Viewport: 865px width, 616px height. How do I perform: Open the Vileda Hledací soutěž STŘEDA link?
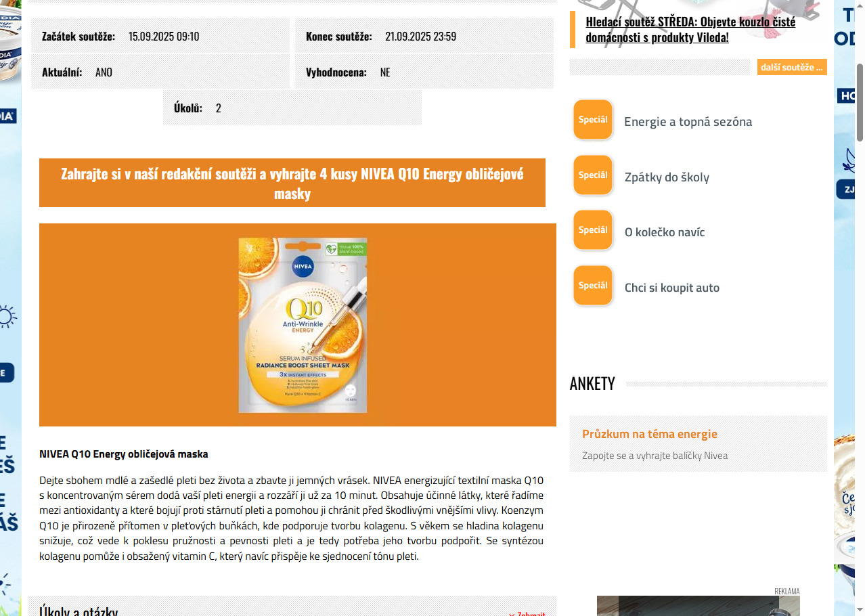click(x=690, y=29)
